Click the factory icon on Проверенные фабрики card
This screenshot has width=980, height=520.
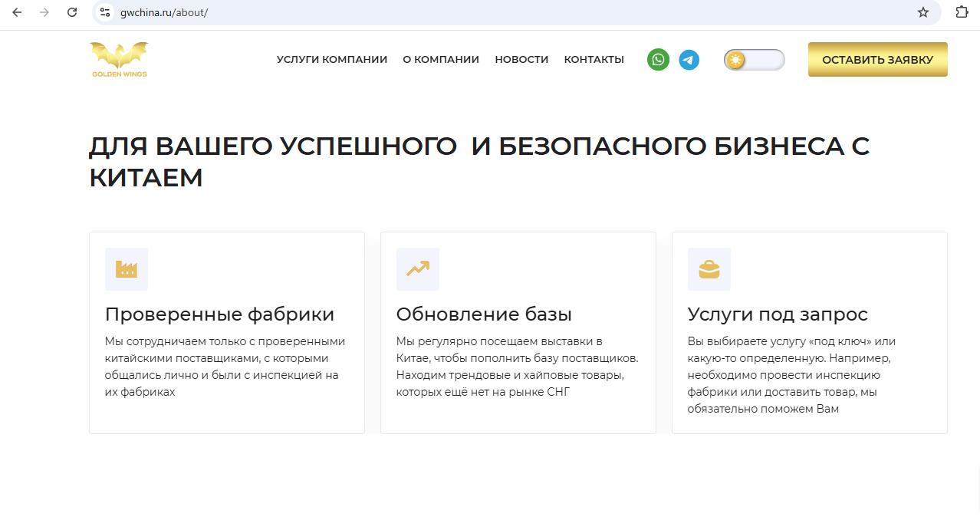coord(126,269)
